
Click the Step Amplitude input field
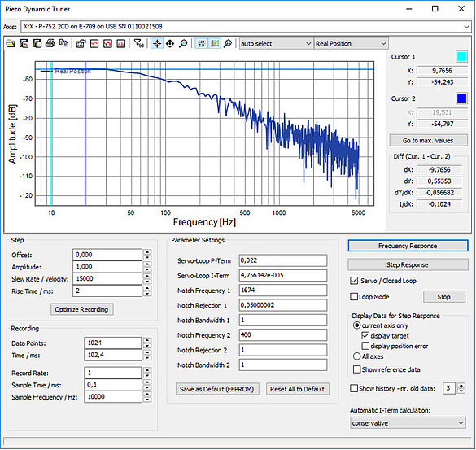107,267
